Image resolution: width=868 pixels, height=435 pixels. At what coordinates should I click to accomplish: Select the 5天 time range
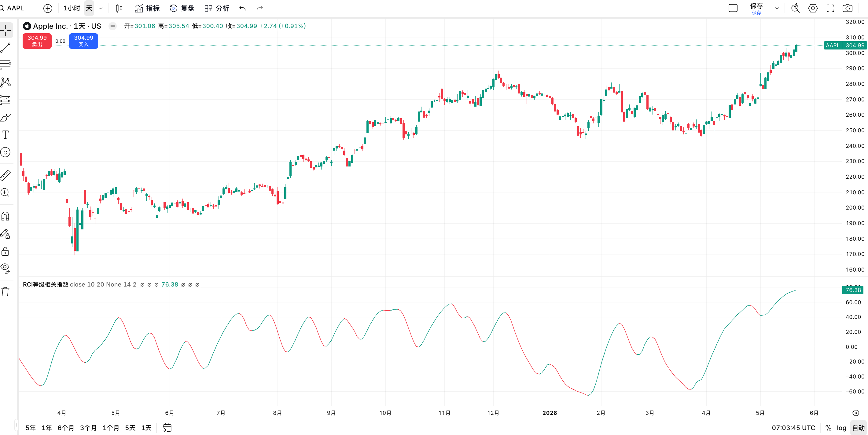(130, 428)
